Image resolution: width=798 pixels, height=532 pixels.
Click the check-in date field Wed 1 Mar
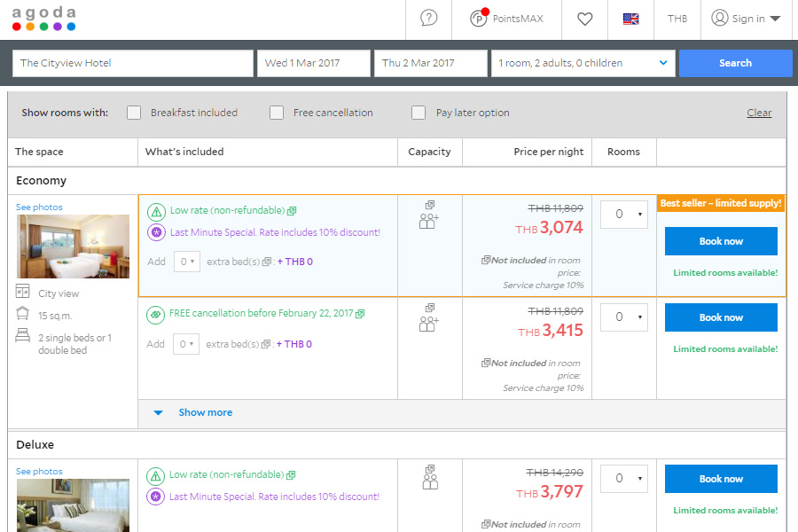tap(313, 63)
